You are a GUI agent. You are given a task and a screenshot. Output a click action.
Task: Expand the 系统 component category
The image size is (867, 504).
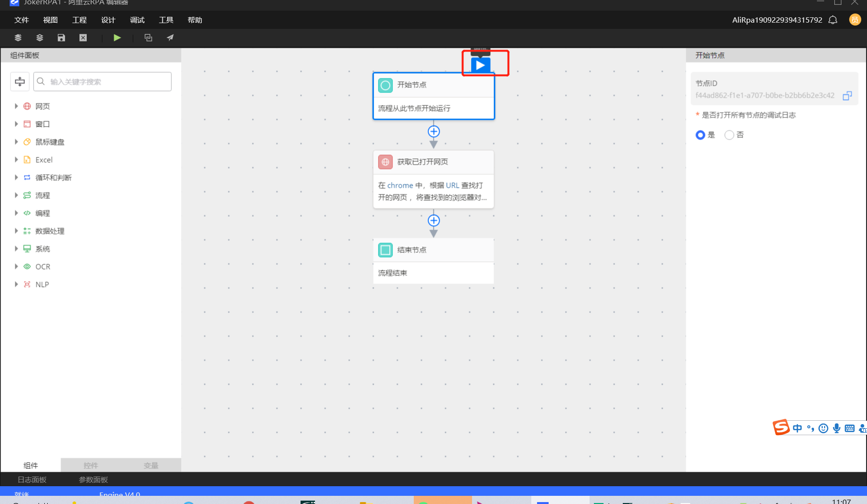[x=16, y=248]
